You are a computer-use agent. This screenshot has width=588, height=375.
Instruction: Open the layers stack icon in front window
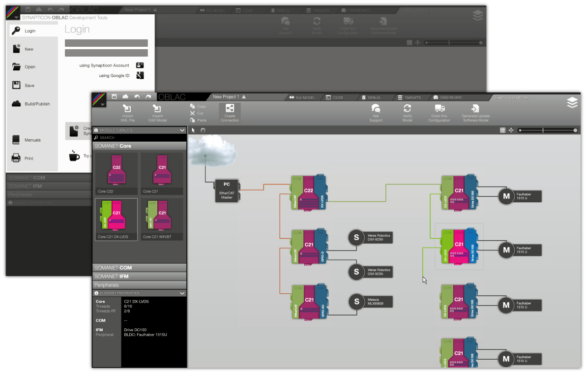point(572,102)
